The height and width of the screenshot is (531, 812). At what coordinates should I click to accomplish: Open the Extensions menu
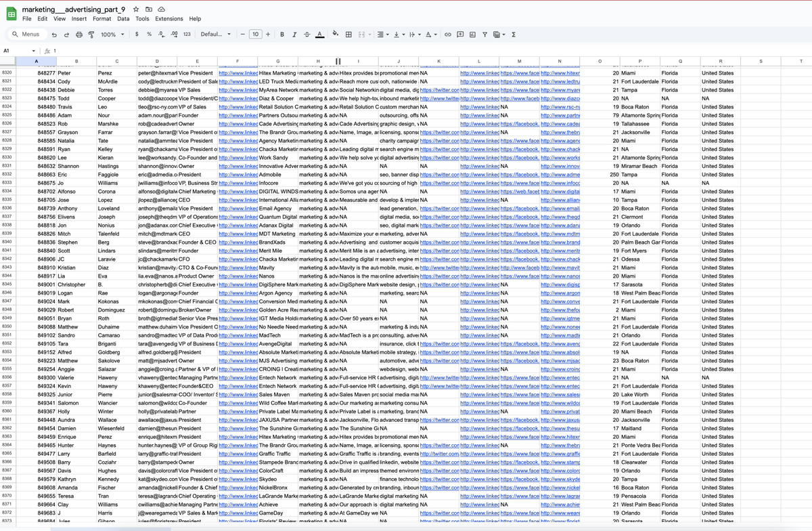169,19
